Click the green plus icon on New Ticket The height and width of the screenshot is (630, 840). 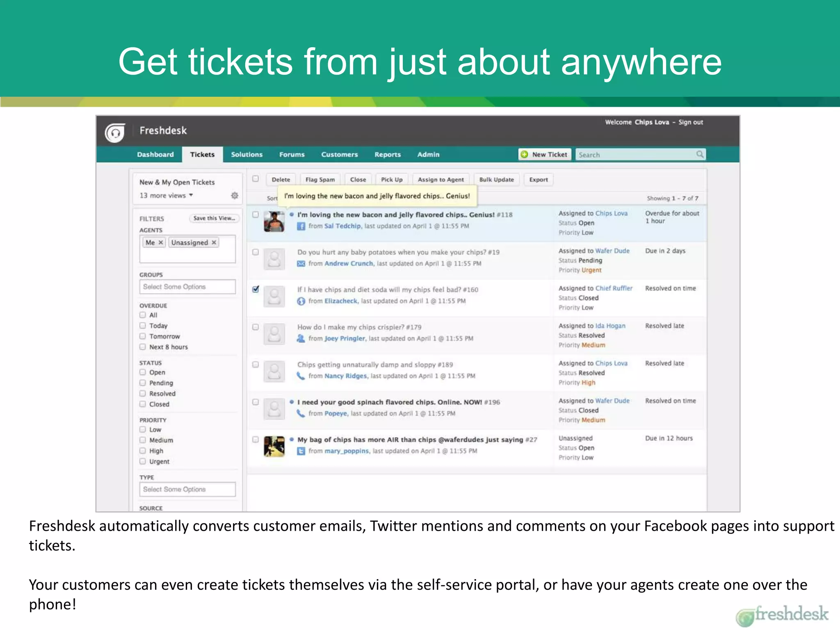(524, 154)
